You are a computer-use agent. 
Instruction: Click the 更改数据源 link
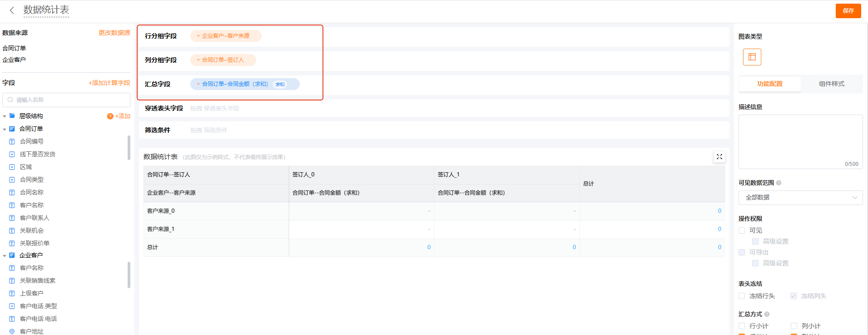114,33
